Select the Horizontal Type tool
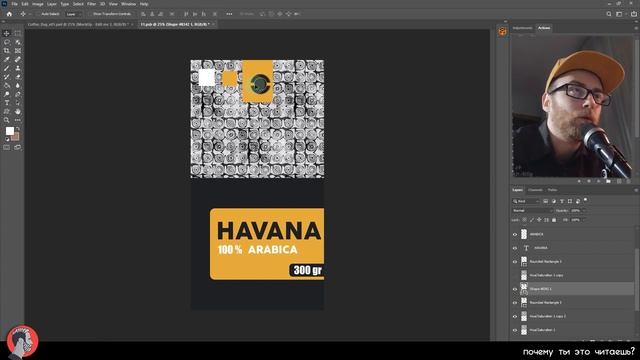This screenshot has height=360, width=640. 7,103
